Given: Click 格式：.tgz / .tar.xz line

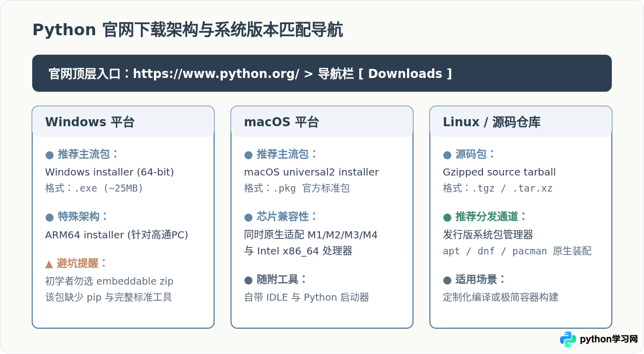Looking at the screenshot, I should click(x=498, y=188).
